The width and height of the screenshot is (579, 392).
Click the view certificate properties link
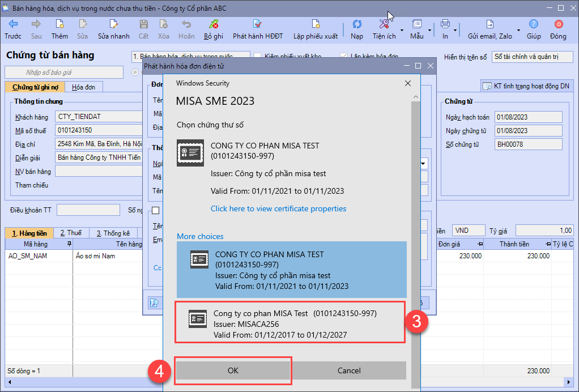pos(278,208)
